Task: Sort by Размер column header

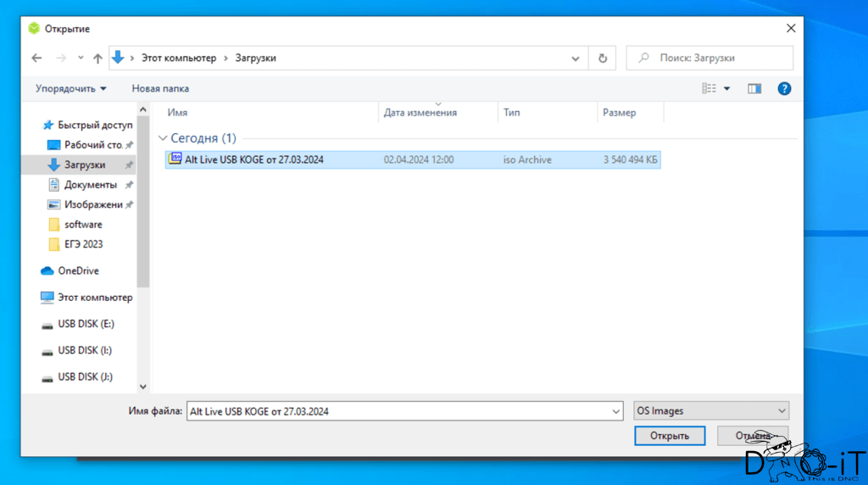Action: pyautogui.click(x=619, y=112)
